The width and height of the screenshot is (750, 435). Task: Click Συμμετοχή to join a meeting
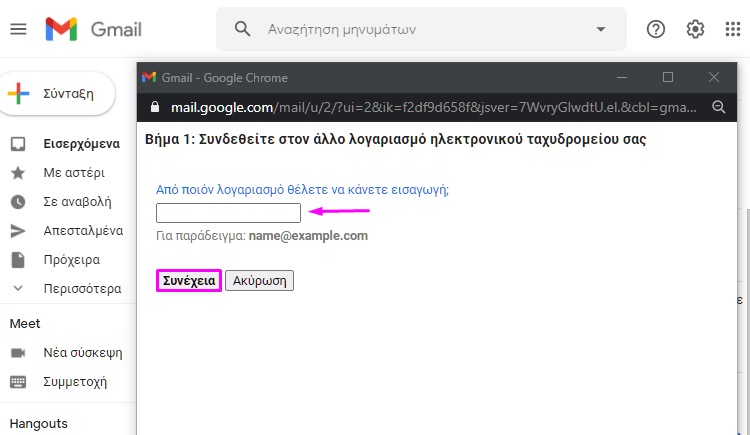[x=75, y=382]
